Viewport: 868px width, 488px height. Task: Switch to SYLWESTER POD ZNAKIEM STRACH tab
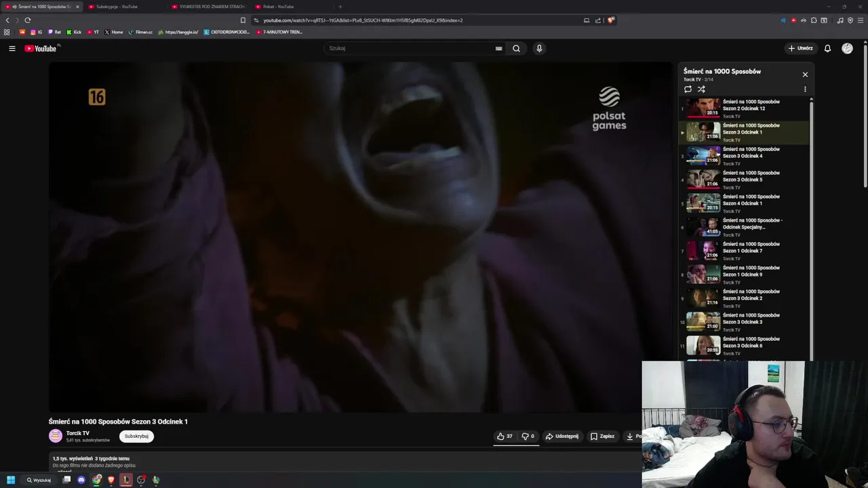click(209, 7)
